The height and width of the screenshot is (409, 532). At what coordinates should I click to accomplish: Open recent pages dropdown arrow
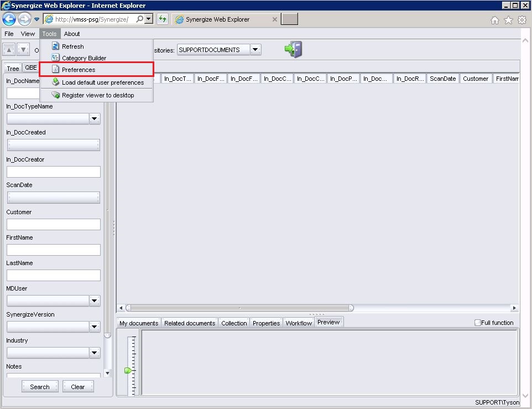click(x=36, y=19)
